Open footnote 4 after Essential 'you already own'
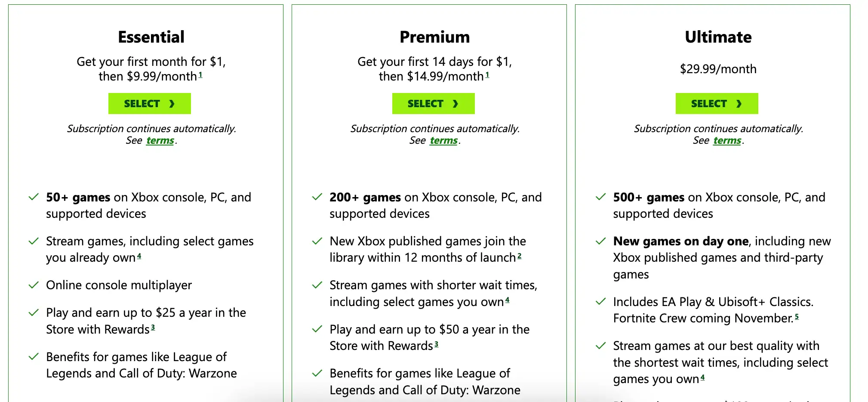This screenshot has height=402, width=868. (139, 256)
